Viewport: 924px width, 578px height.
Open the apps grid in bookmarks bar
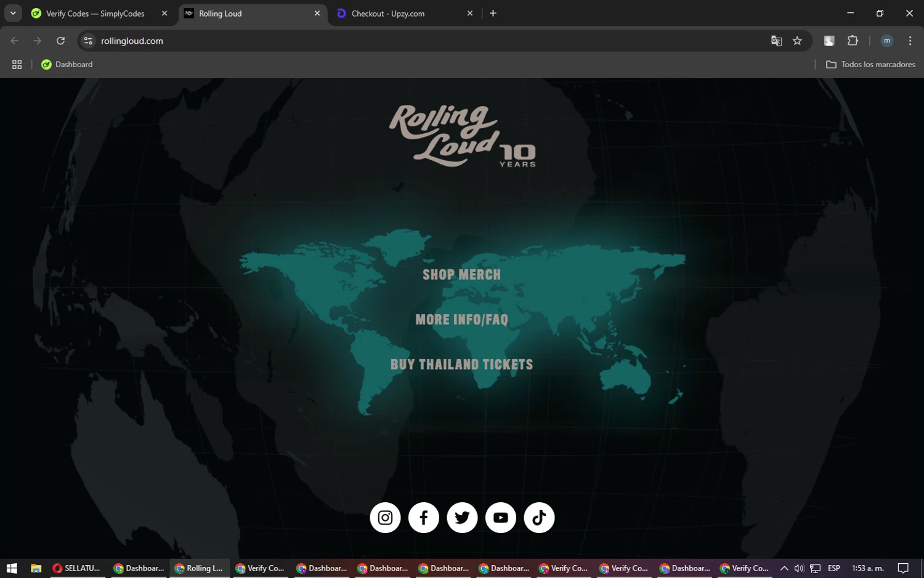click(x=17, y=65)
